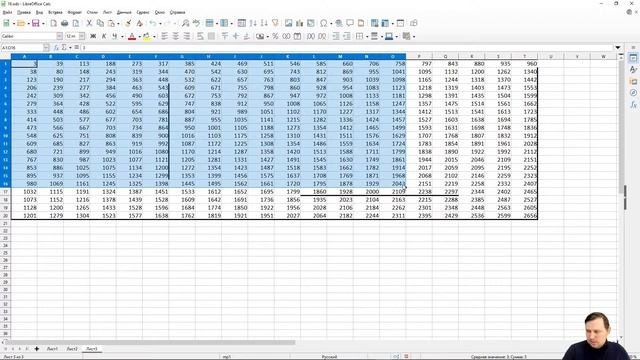Toggle Bold formatting

pyautogui.click(x=93, y=36)
